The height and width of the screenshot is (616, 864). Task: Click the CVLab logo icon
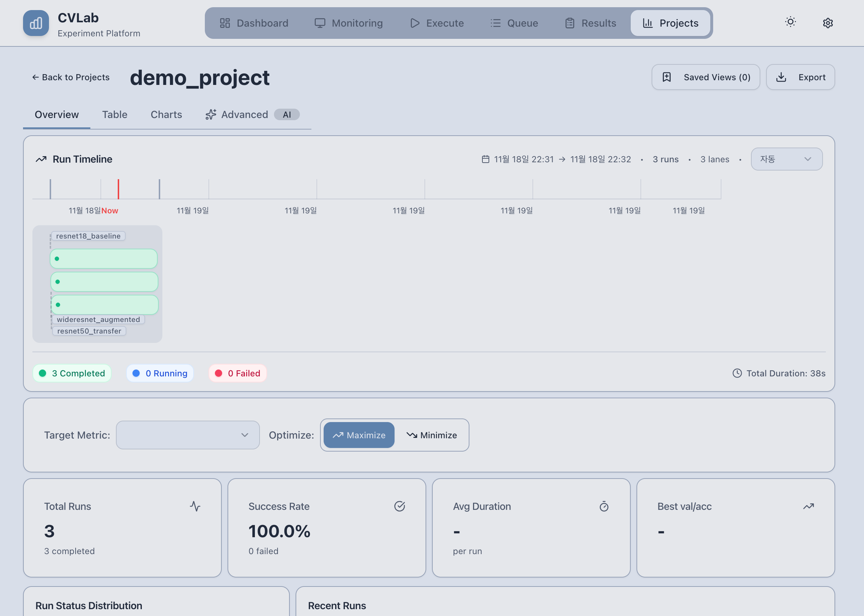click(36, 23)
